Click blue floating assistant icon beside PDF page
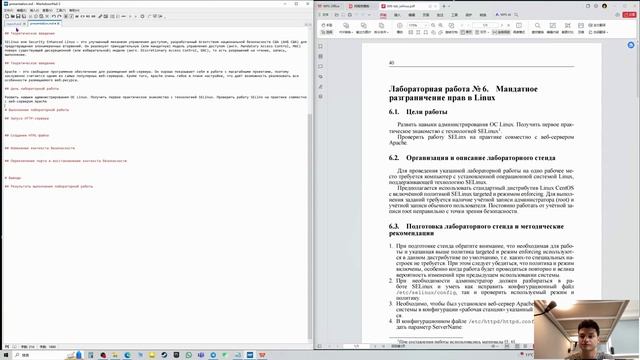Screen dimensions: 640x360 [x=631, y=45]
